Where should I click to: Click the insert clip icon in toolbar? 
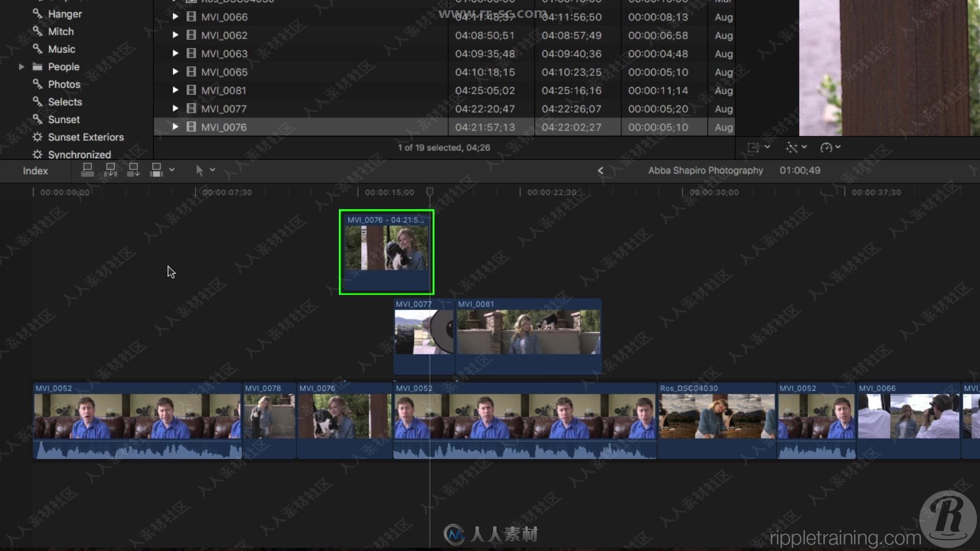pyautogui.click(x=110, y=169)
